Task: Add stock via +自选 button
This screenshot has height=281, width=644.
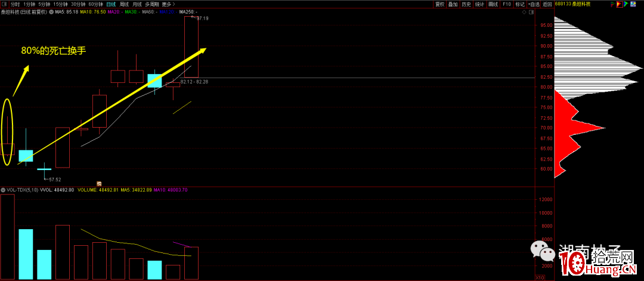Action: point(533,4)
